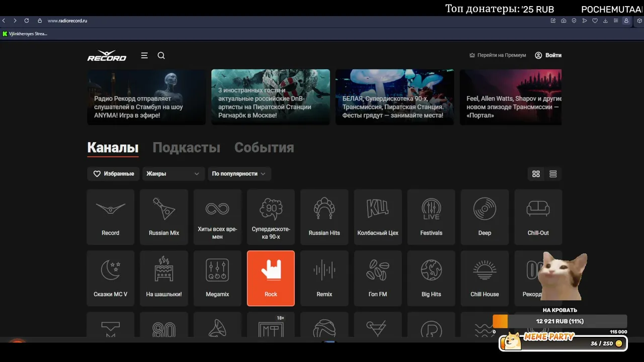
Task: Open browser easy setup sliders icon
Action: tap(616, 21)
